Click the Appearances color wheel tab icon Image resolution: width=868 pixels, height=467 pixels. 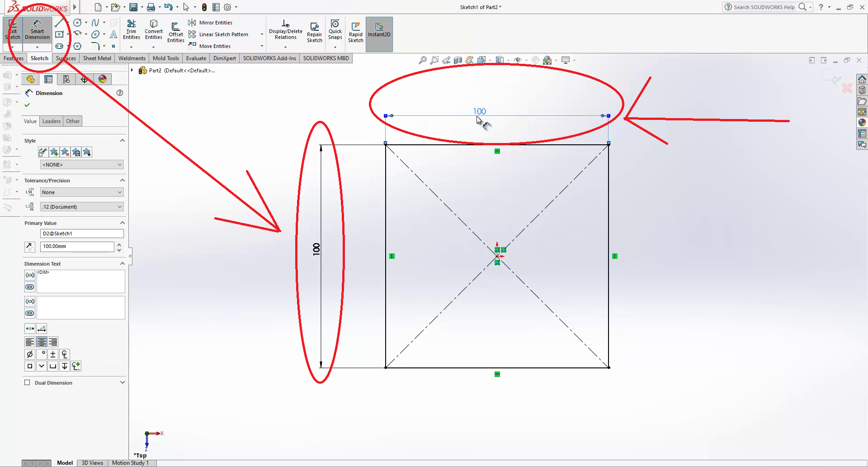103,79
